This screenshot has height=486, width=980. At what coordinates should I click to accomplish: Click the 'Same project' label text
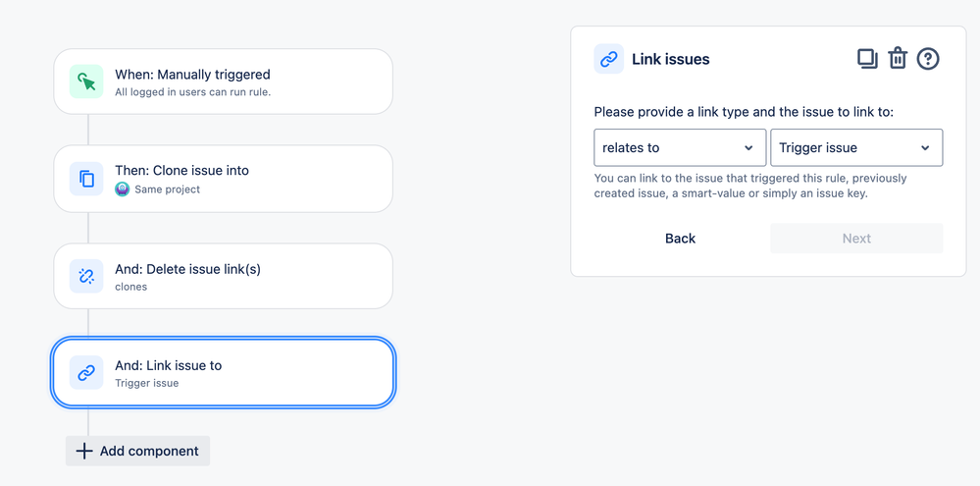[168, 189]
